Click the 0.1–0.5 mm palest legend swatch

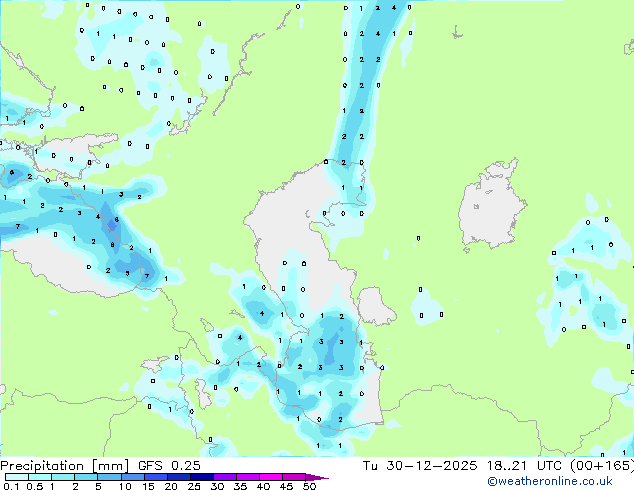[x=17, y=477]
